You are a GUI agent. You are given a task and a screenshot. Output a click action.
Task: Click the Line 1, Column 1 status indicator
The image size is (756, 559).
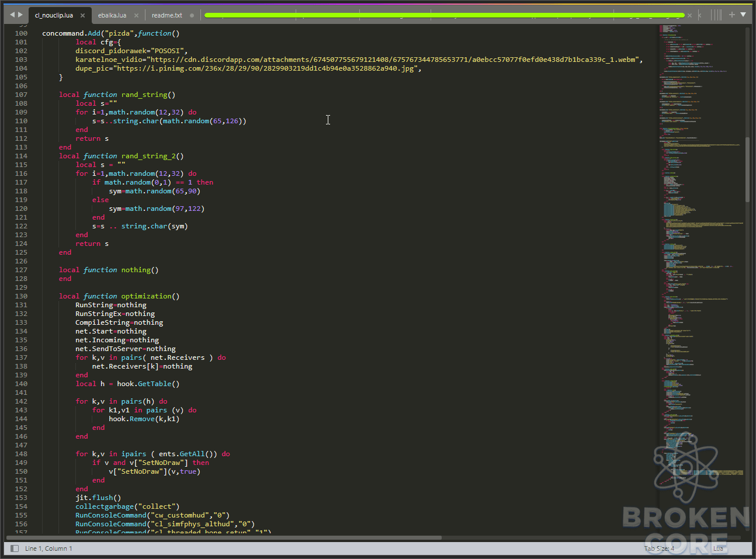click(x=48, y=548)
